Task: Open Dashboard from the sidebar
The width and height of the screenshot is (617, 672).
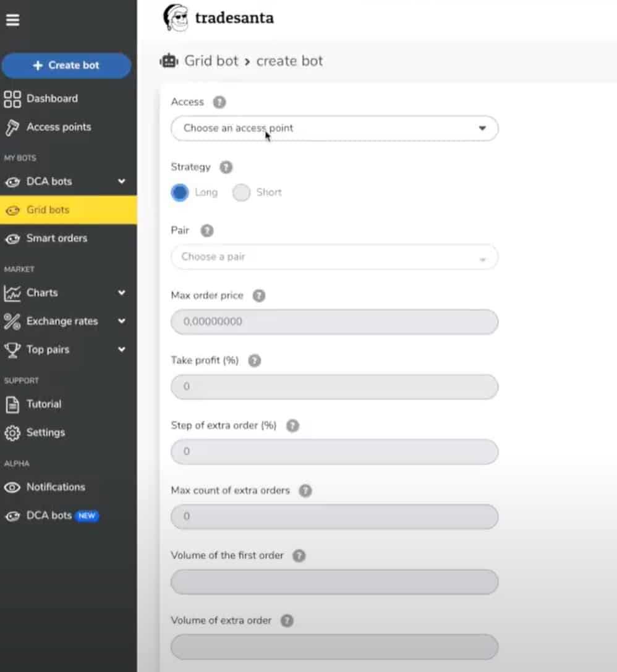Action: pyautogui.click(x=52, y=98)
